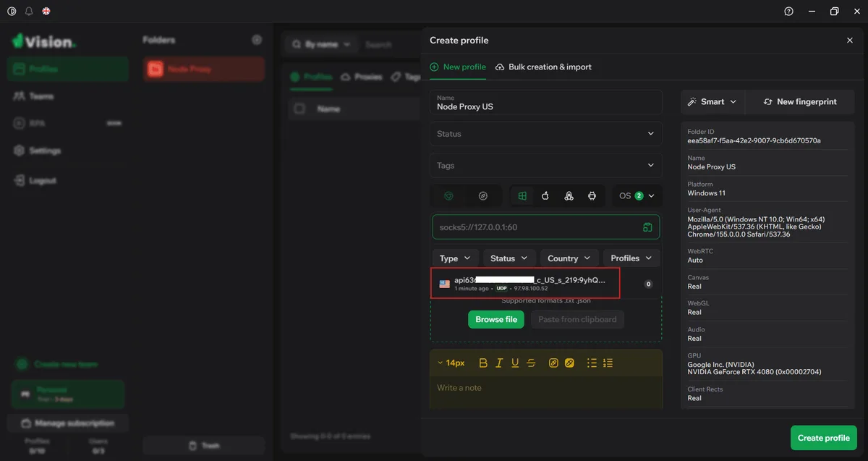
Task: Expand the profile Status dropdown field
Action: click(x=546, y=134)
